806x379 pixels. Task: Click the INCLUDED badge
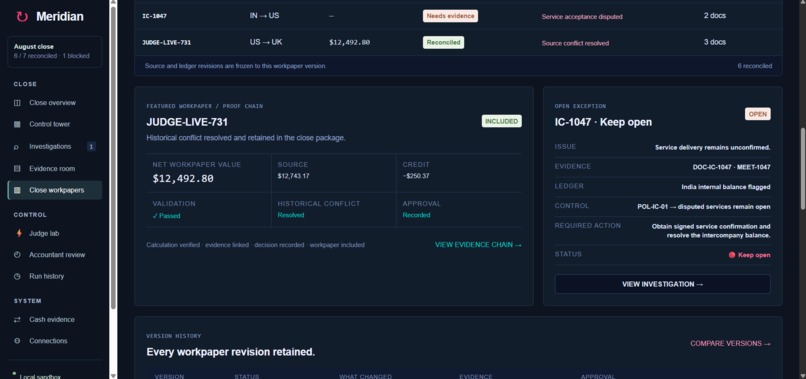coord(502,121)
